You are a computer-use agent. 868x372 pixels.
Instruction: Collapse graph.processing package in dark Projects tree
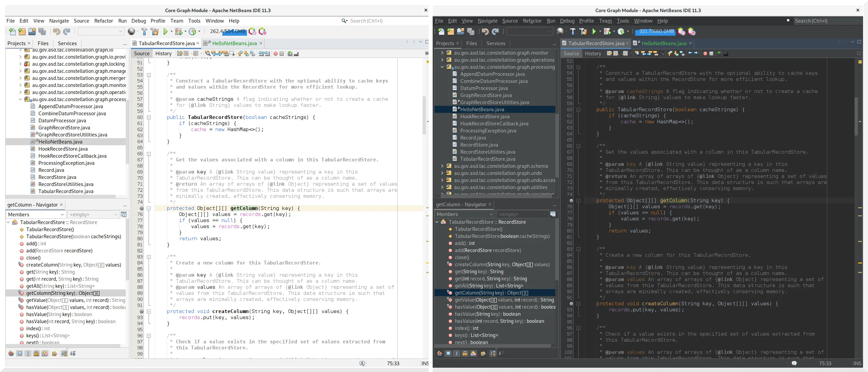(442, 67)
